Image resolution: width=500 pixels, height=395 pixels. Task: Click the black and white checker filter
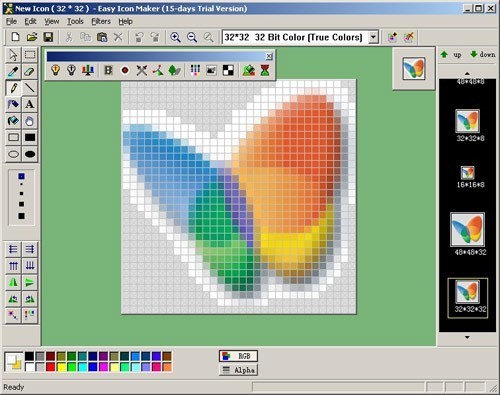click(x=228, y=70)
